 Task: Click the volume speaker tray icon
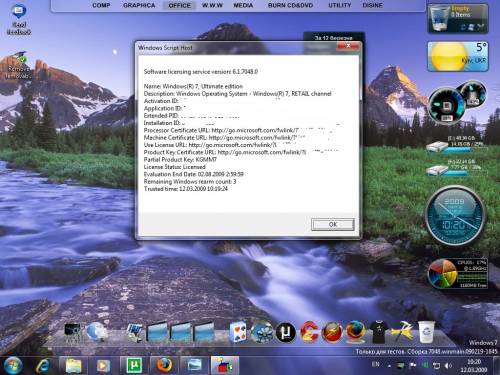(448, 366)
